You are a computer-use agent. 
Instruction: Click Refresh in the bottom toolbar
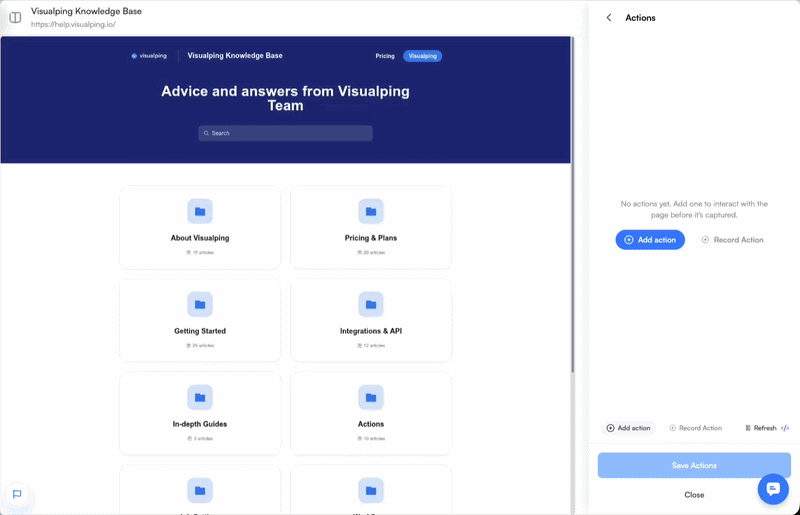click(761, 428)
